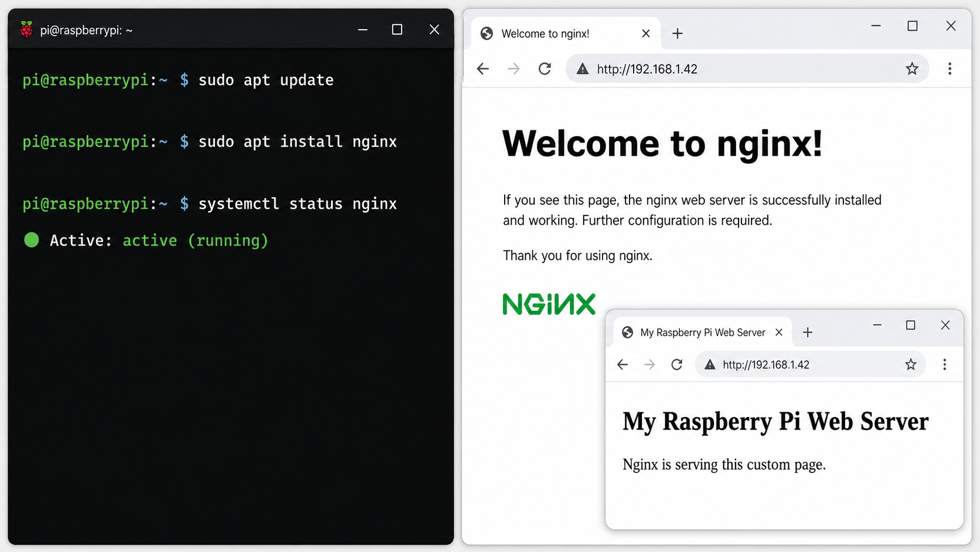Click globe favicon on My Raspberry Pi Web Server tab
Image resolution: width=980 pixels, height=552 pixels.
[x=627, y=333]
